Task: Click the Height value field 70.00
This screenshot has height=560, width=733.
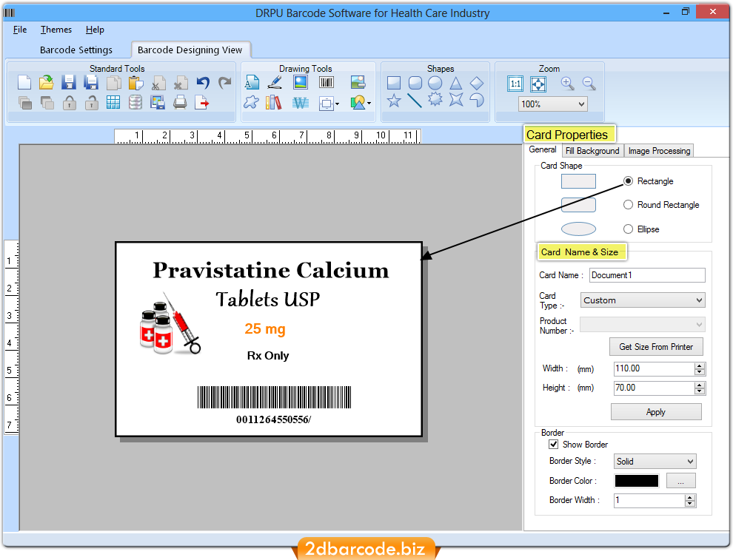Action: pyautogui.click(x=654, y=388)
